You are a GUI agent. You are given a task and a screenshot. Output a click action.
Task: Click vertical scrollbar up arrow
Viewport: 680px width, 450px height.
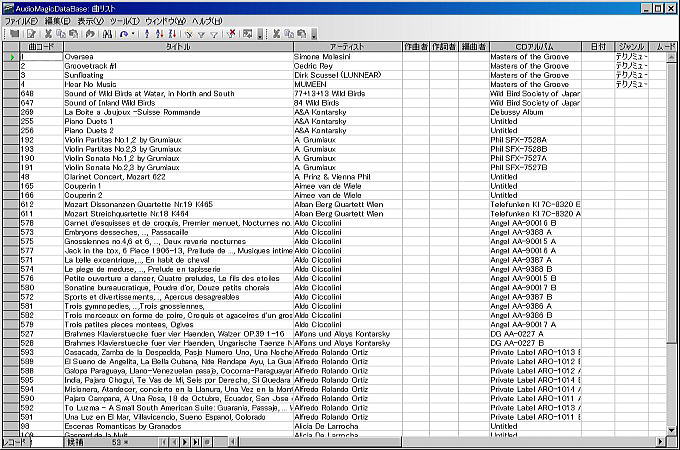click(671, 57)
